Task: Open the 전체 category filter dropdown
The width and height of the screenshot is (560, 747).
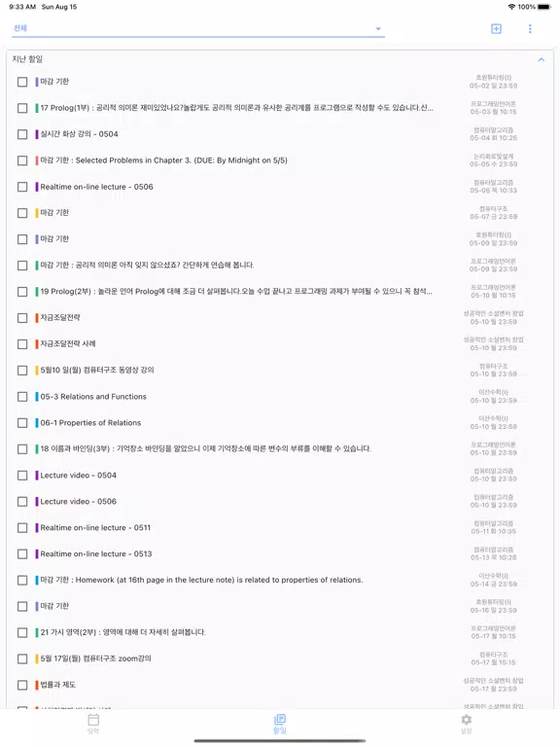Action: [x=198, y=28]
